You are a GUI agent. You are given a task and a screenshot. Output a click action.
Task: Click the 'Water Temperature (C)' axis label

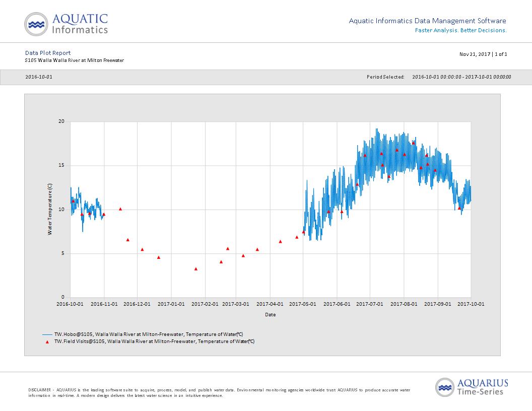[50, 209]
